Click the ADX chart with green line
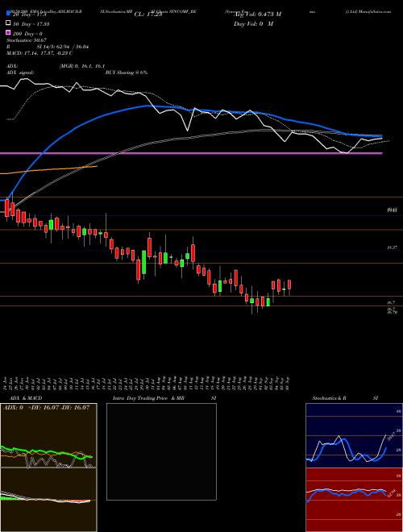 [x=48, y=435]
